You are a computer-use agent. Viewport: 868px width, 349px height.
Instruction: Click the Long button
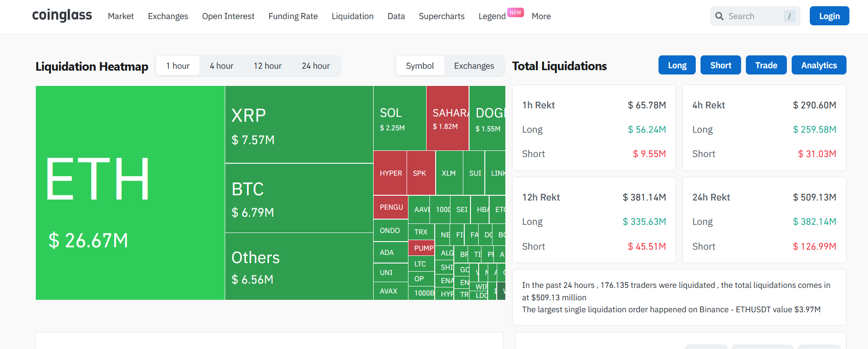(x=677, y=65)
